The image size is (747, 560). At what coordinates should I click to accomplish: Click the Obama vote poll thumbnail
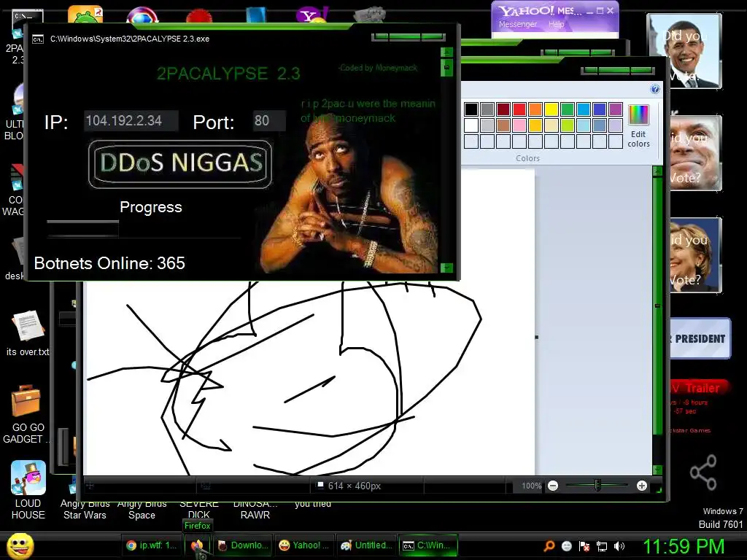(686, 51)
